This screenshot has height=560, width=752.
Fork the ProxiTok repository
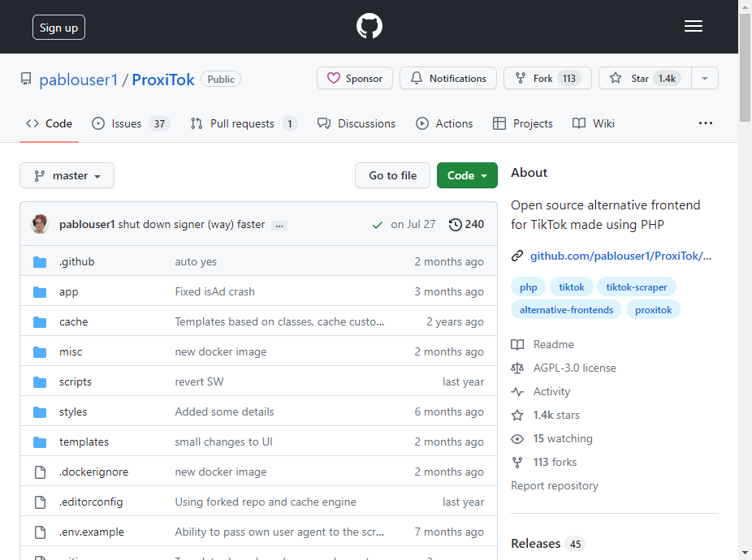click(547, 78)
